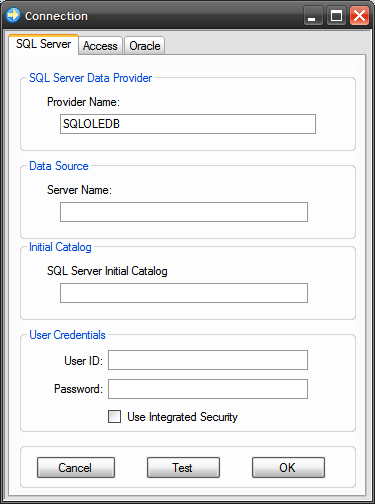Minimize the Connection window

tap(313, 16)
